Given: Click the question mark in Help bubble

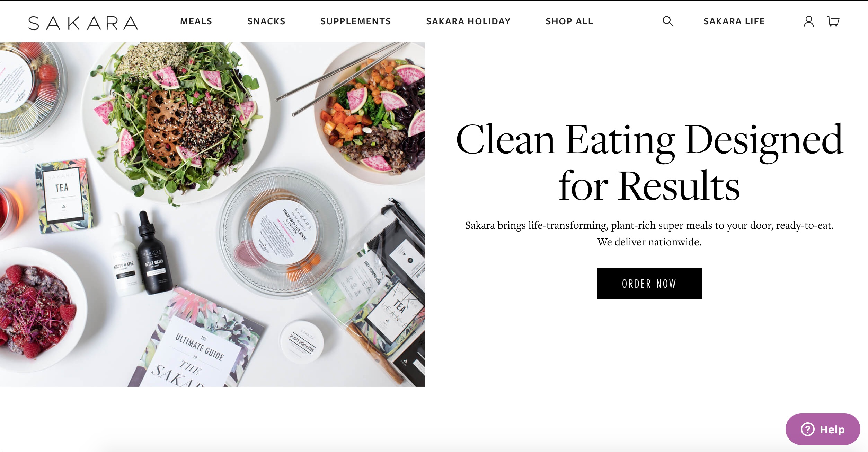Looking at the screenshot, I should (807, 429).
